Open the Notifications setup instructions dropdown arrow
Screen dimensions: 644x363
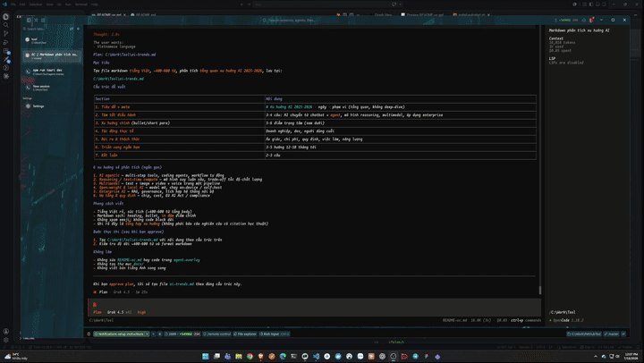click(147, 333)
